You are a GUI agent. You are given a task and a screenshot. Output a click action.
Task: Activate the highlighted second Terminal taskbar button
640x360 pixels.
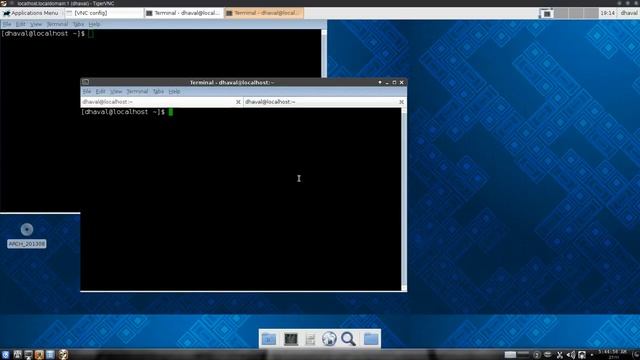263,13
